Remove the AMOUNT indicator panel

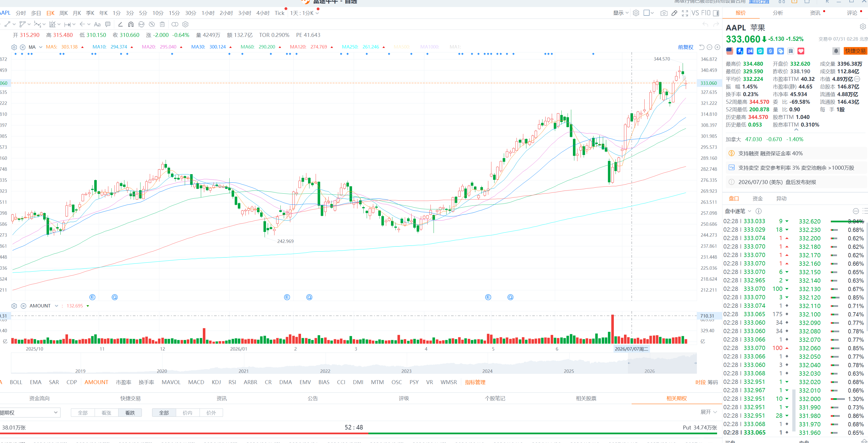click(x=24, y=306)
